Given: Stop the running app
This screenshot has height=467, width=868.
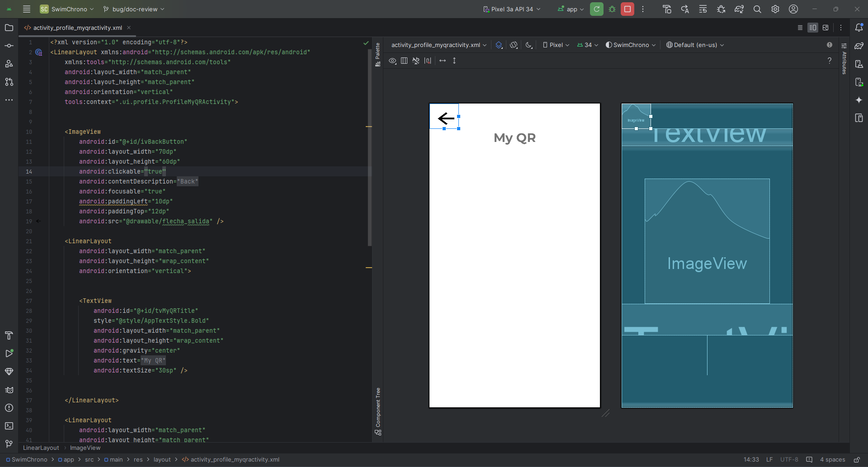Looking at the screenshot, I should 627,9.
